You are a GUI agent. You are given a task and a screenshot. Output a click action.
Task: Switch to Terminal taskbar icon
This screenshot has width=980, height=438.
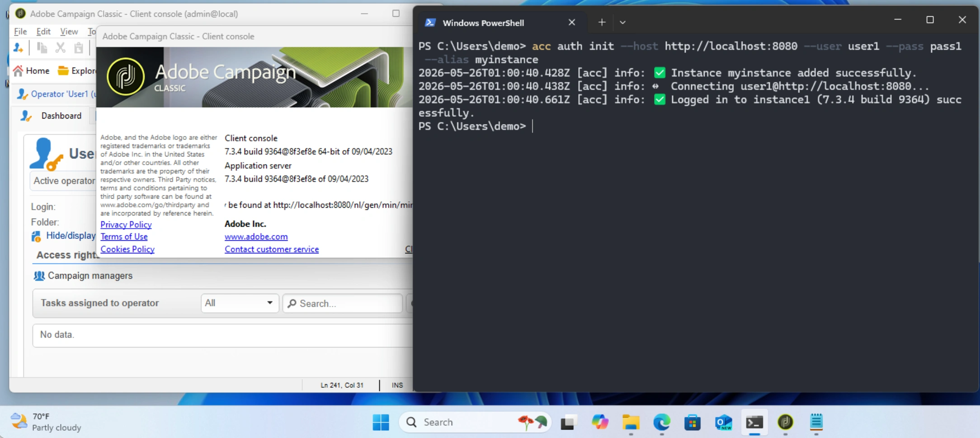[754, 423]
